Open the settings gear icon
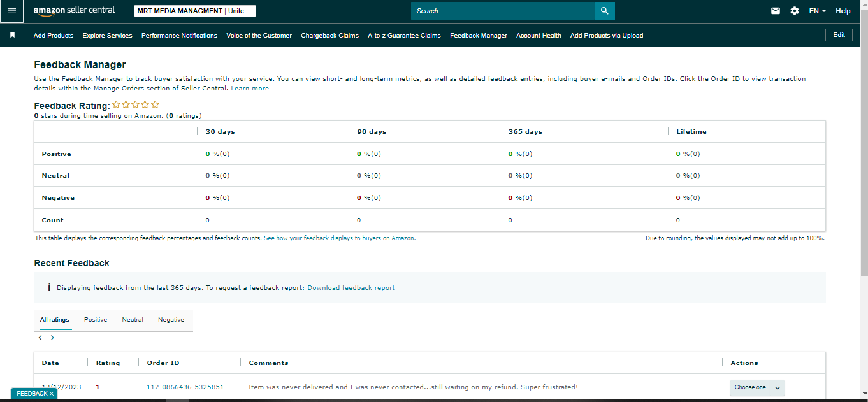868x402 pixels. (795, 11)
